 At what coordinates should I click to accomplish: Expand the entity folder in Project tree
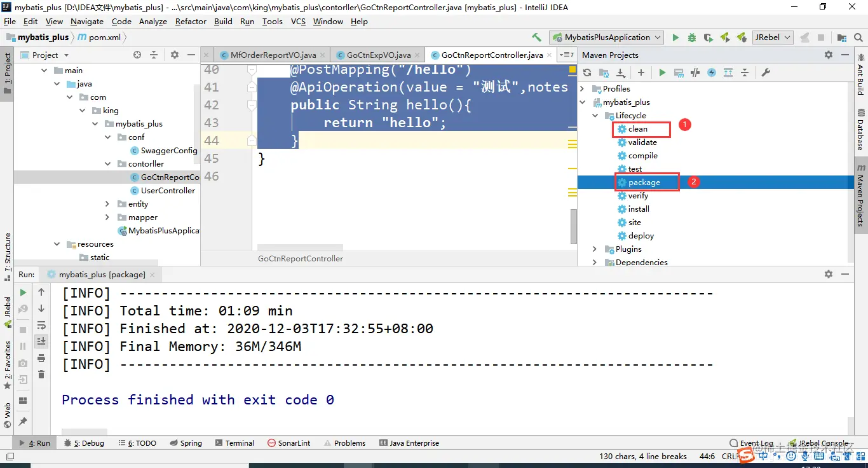tap(107, 204)
